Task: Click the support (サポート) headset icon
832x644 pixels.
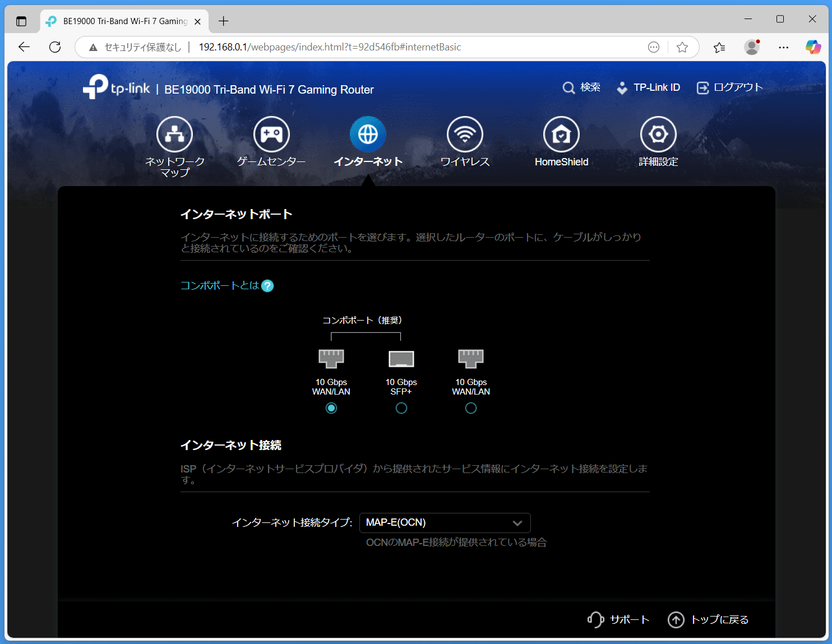Action: [595, 619]
